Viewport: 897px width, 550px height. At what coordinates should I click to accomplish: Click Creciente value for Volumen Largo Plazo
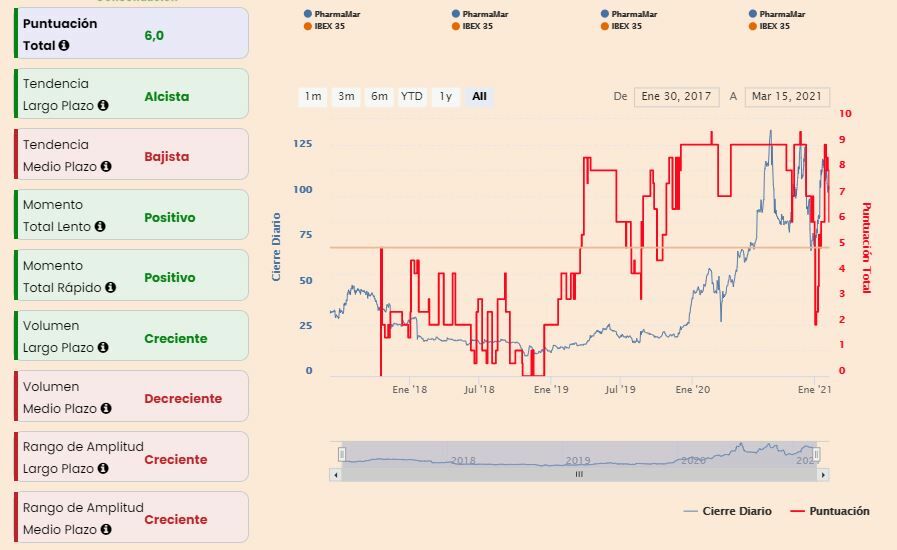176,338
